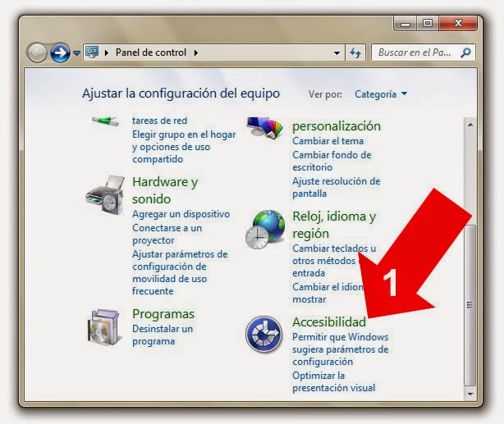The height and width of the screenshot is (424, 504).
Task: Select 'Panel de control' breadcrumb in address bar
Action: (151, 52)
